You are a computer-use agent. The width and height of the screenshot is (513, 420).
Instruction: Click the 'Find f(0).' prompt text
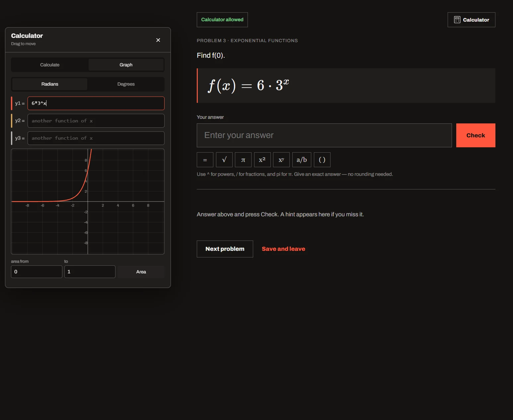pos(211,55)
